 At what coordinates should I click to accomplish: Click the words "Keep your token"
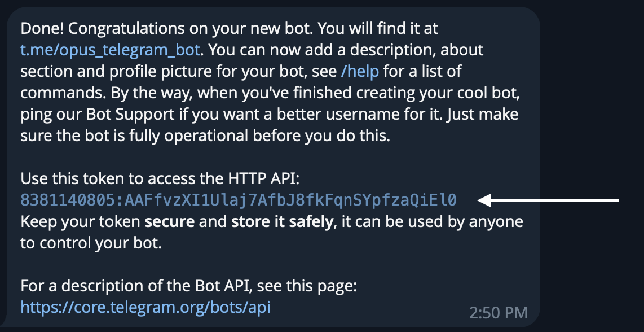(x=80, y=222)
